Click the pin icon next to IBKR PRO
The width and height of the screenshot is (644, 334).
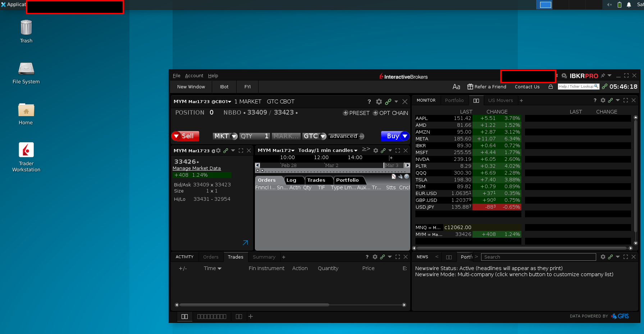point(603,75)
